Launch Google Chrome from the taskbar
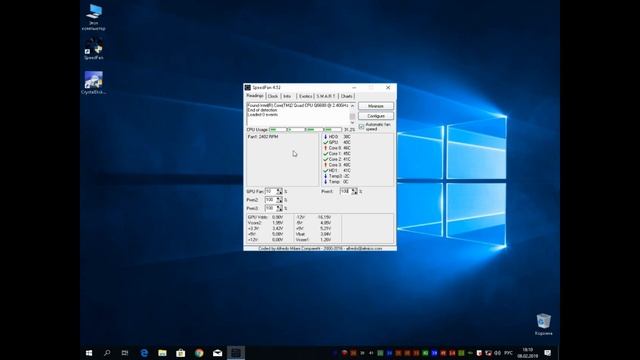Viewport: 640px width, 360px height. (x=199, y=353)
